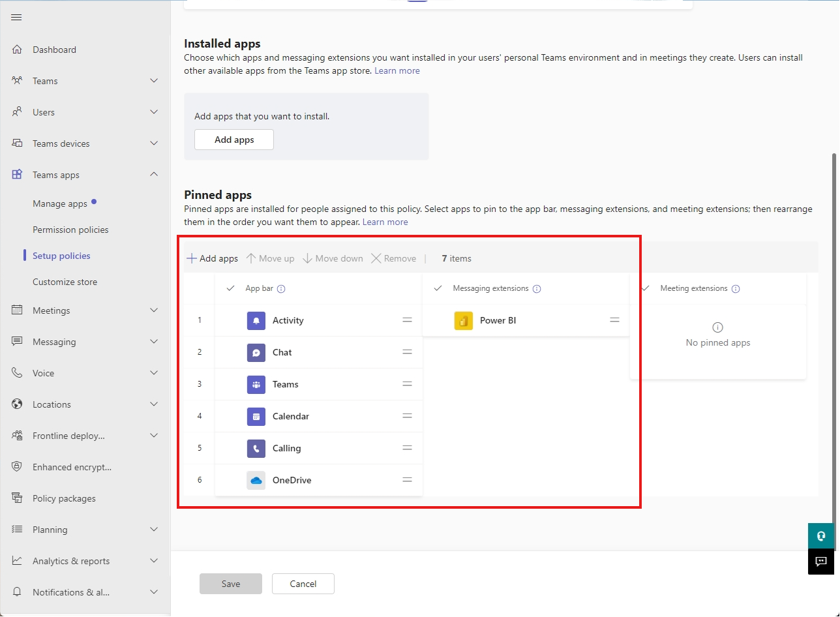Click the Add apps button in Installed apps

coord(233,140)
